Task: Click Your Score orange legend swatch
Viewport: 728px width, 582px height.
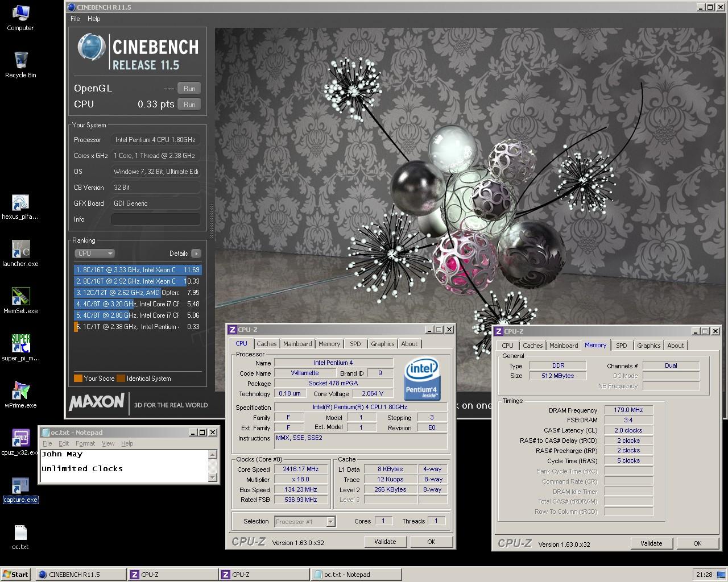Action: pyautogui.click(x=78, y=379)
